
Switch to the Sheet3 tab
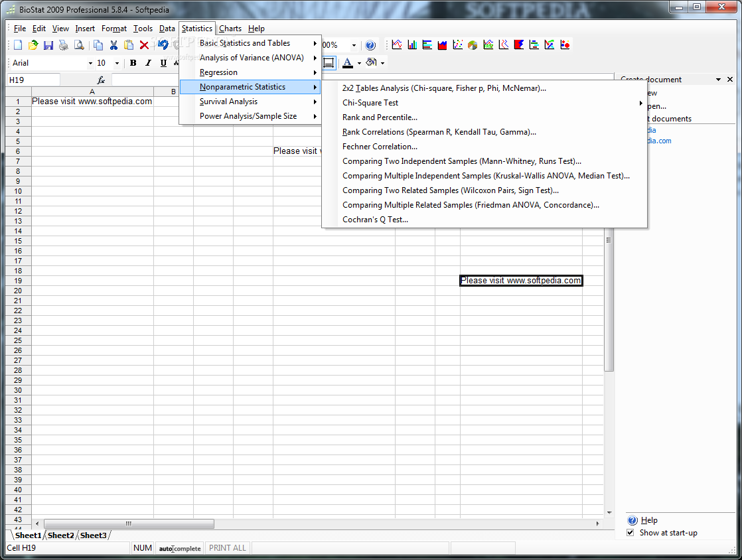pos(93,535)
